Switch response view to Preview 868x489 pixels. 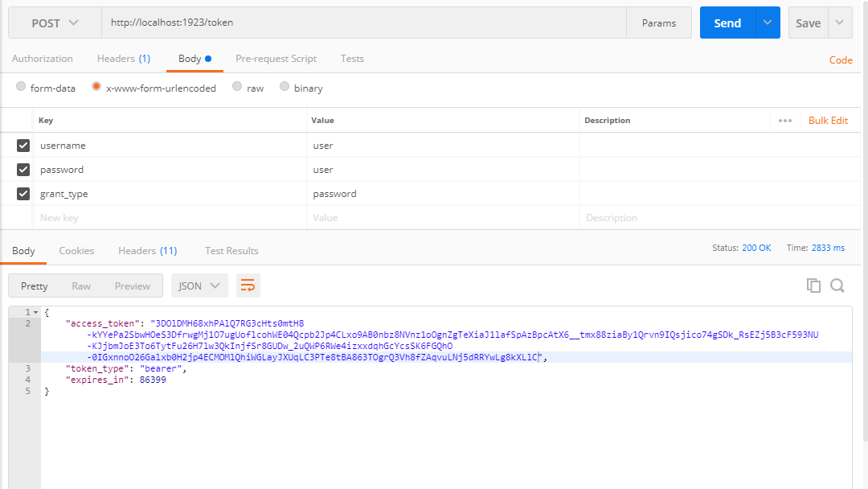(133, 286)
